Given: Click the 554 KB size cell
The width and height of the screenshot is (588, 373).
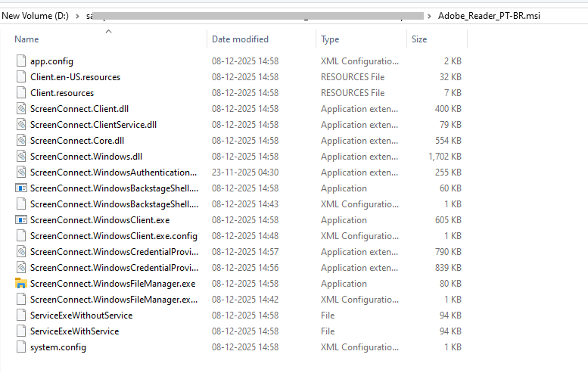Looking at the screenshot, I should click(x=448, y=140).
